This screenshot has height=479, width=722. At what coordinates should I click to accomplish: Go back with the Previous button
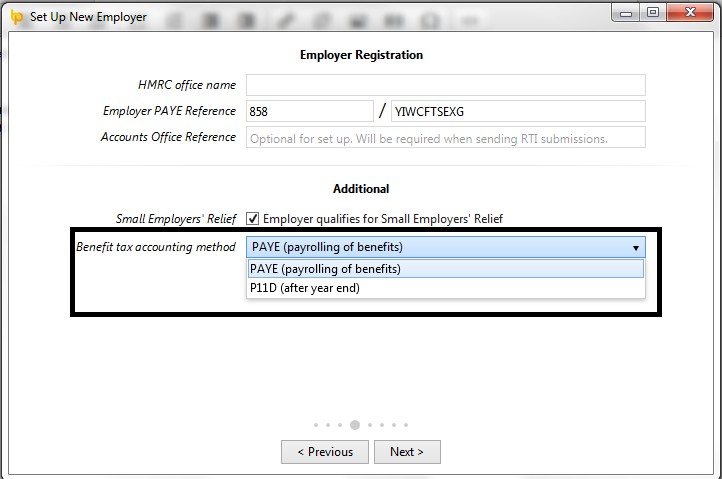tap(325, 452)
